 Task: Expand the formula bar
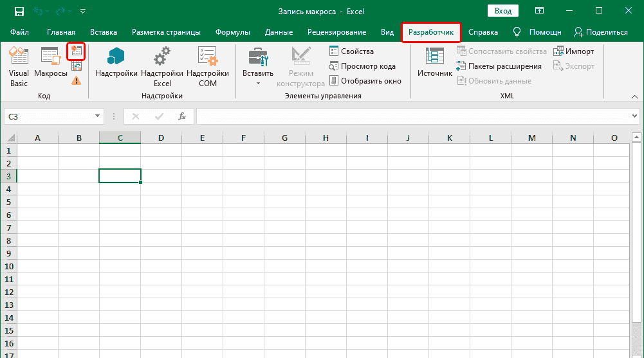(x=634, y=116)
